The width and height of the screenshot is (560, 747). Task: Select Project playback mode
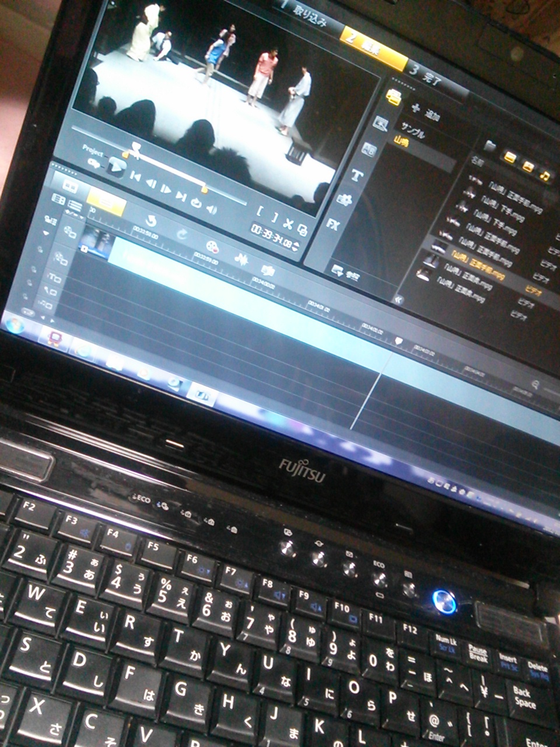[92, 151]
